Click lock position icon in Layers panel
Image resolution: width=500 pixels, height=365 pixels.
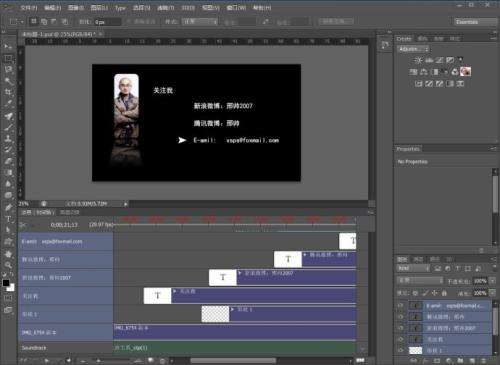point(434,293)
